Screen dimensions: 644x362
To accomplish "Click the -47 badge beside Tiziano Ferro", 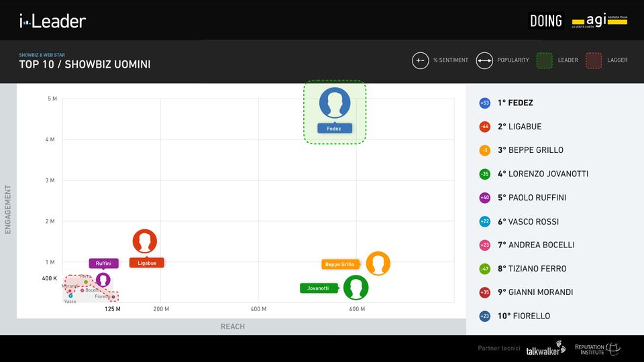I will click(x=484, y=269).
